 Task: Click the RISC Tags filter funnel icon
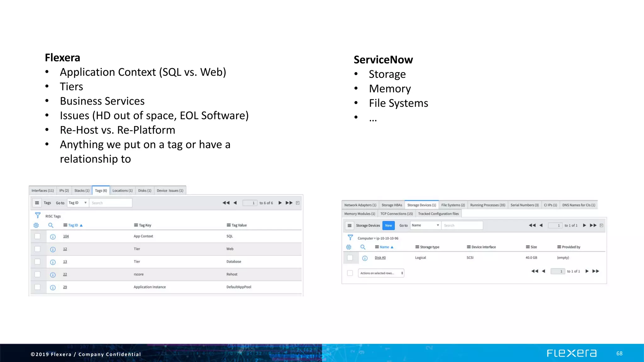38,215
